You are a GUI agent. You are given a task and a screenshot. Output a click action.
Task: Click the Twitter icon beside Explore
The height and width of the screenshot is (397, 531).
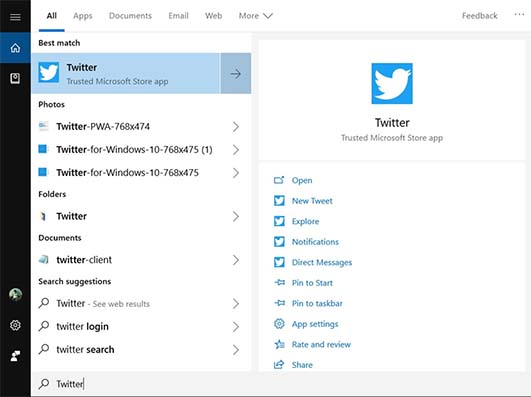click(x=279, y=221)
